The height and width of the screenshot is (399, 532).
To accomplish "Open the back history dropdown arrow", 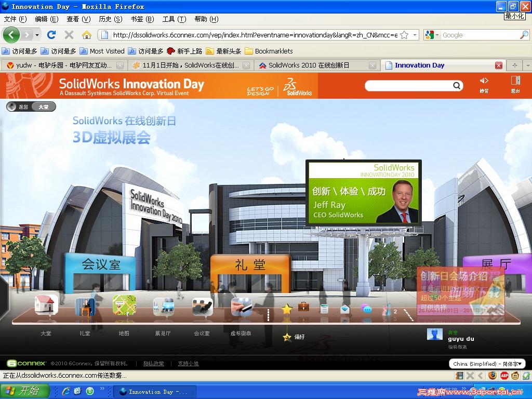I will (x=37, y=35).
